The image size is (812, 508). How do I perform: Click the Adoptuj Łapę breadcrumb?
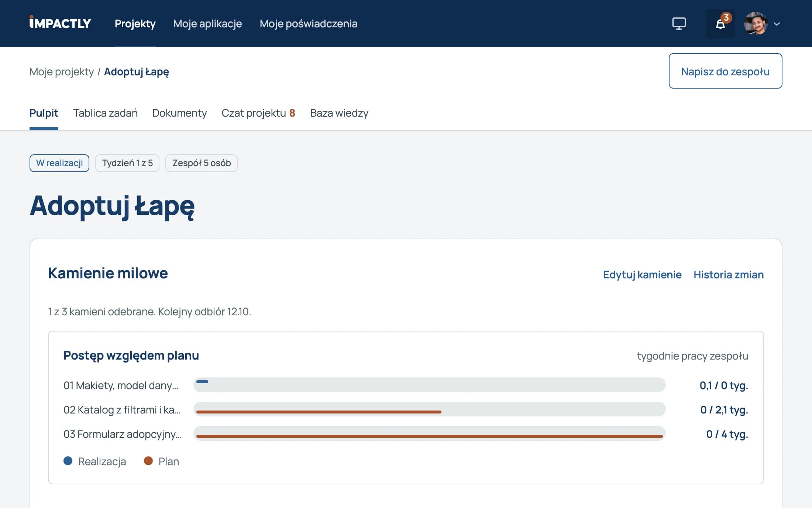[x=137, y=72]
